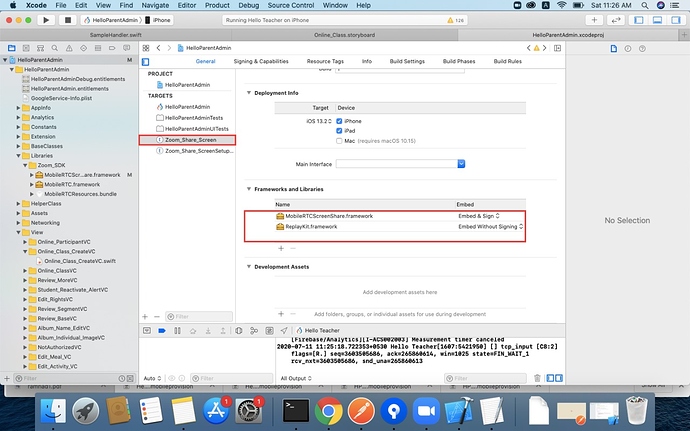Open the Source Control menu
This screenshot has width=690, height=431.
[x=291, y=5]
